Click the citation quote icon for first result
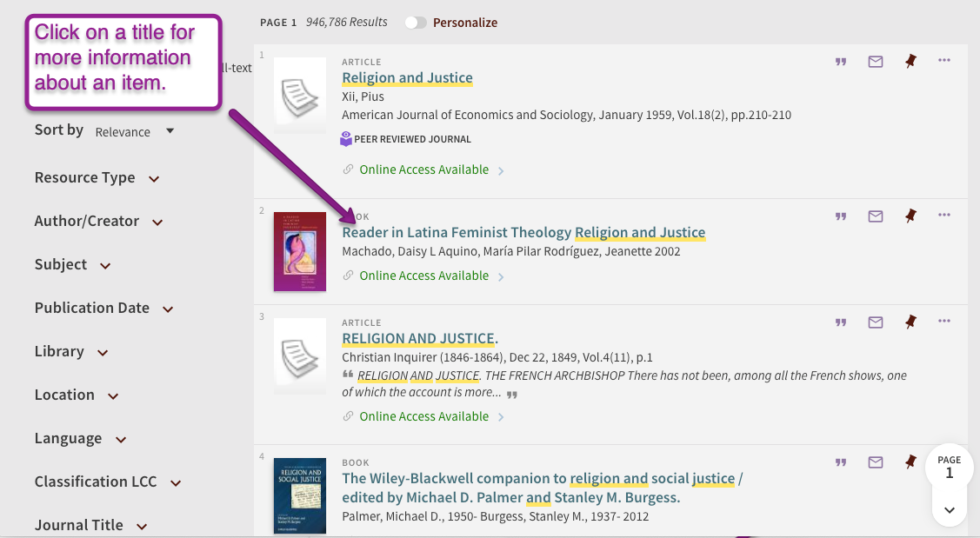 [x=841, y=62]
